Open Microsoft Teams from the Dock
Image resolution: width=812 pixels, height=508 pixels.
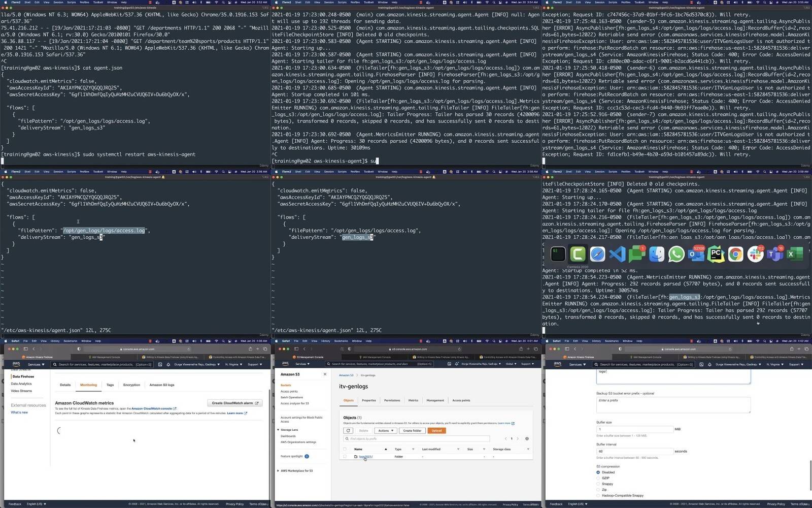tap(775, 254)
